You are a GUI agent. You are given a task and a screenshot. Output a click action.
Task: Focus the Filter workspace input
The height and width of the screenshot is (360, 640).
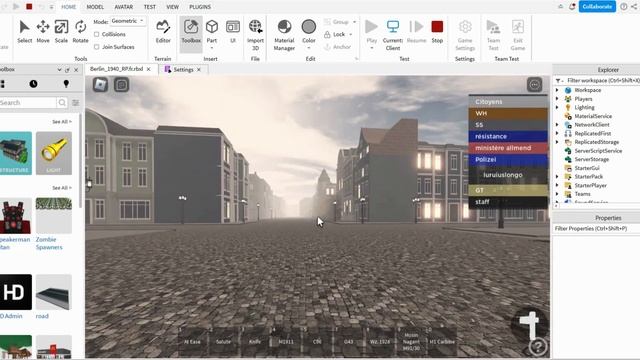tap(602, 80)
